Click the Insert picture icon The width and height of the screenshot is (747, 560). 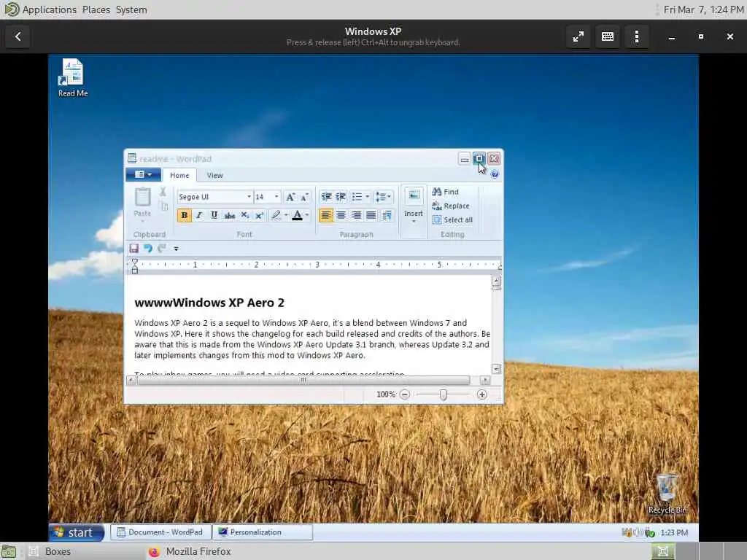coord(414,195)
